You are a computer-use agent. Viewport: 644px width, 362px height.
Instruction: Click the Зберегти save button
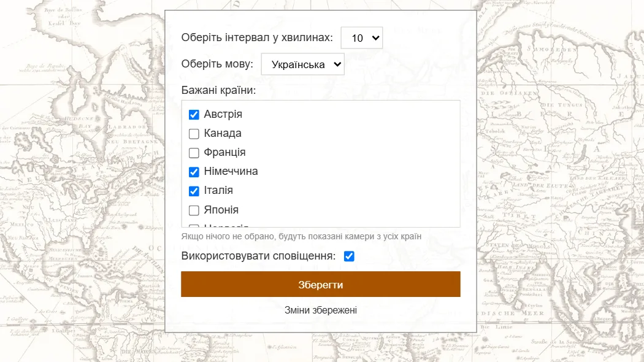coord(321,284)
